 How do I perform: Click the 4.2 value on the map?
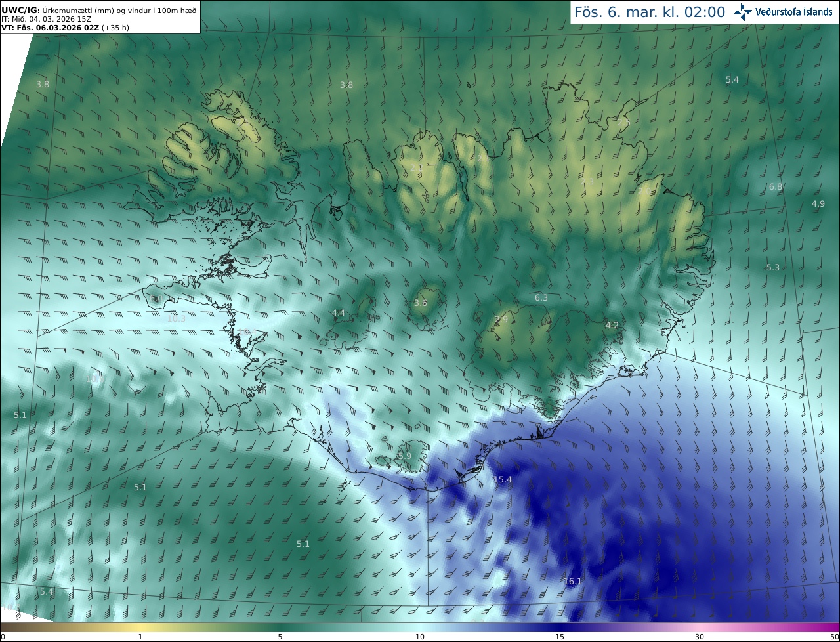click(612, 326)
